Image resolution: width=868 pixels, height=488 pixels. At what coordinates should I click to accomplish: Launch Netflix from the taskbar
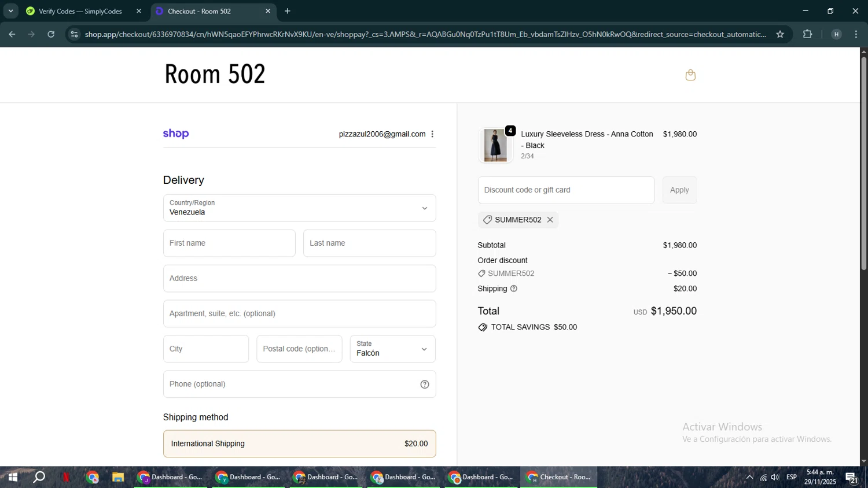tap(66, 478)
